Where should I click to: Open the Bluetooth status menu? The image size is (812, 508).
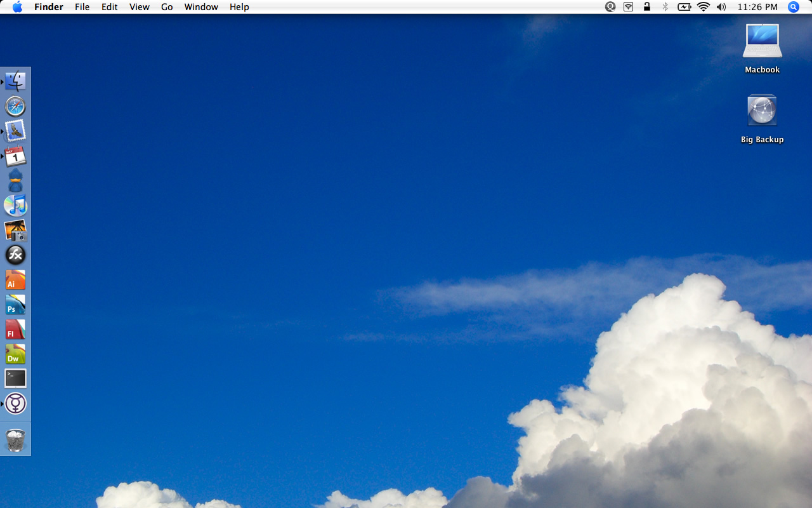[x=665, y=7]
